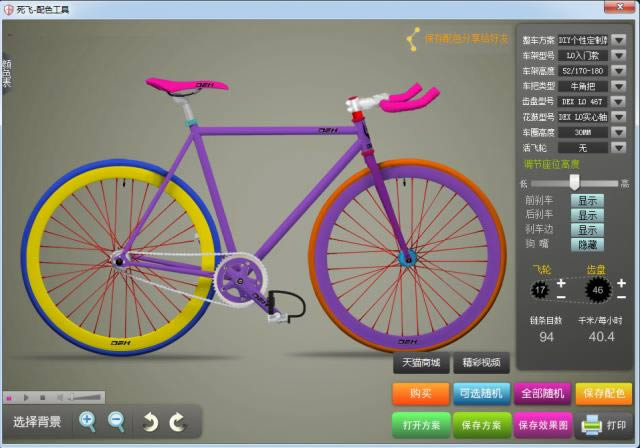Click the 打印 print label
This screenshot has height=448, width=640.
point(616,426)
